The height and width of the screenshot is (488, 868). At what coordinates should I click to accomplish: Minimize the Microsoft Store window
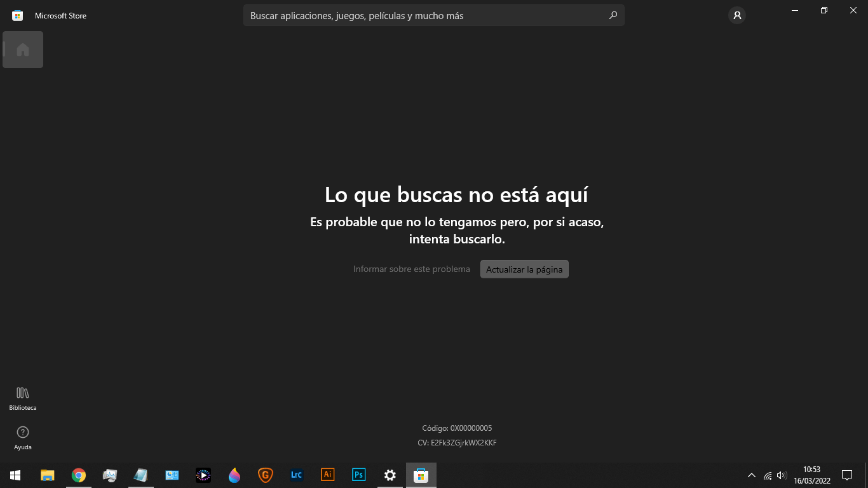(795, 10)
